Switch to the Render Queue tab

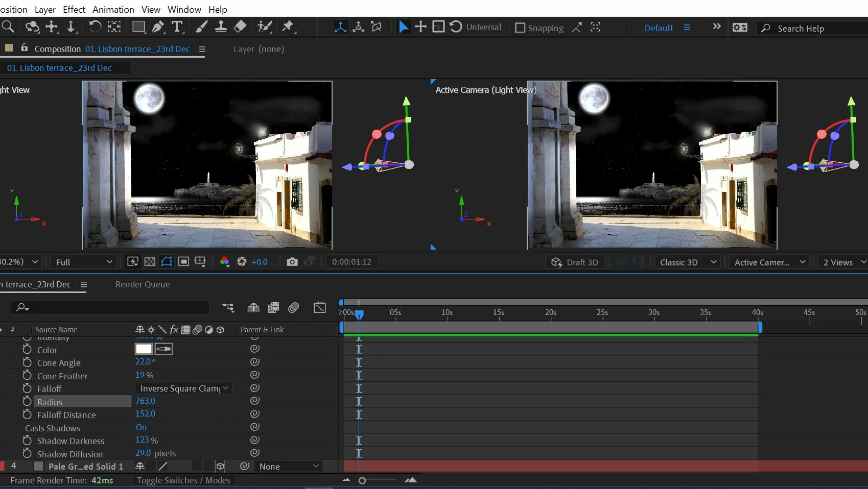pos(143,284)
